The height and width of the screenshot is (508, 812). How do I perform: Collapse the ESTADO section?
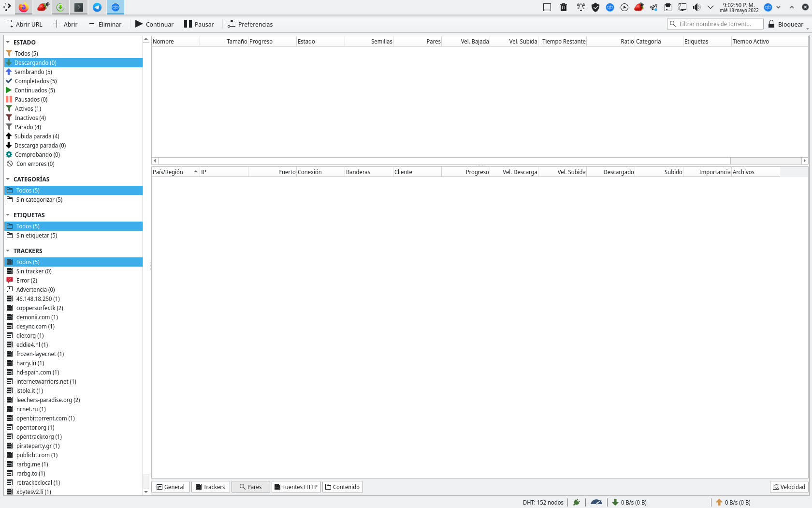pos(8,42)
